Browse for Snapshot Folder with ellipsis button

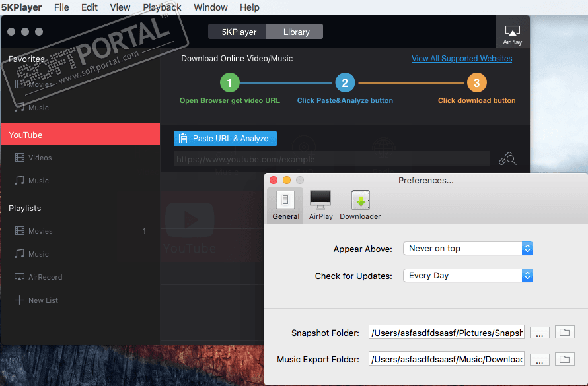[540, 333]
